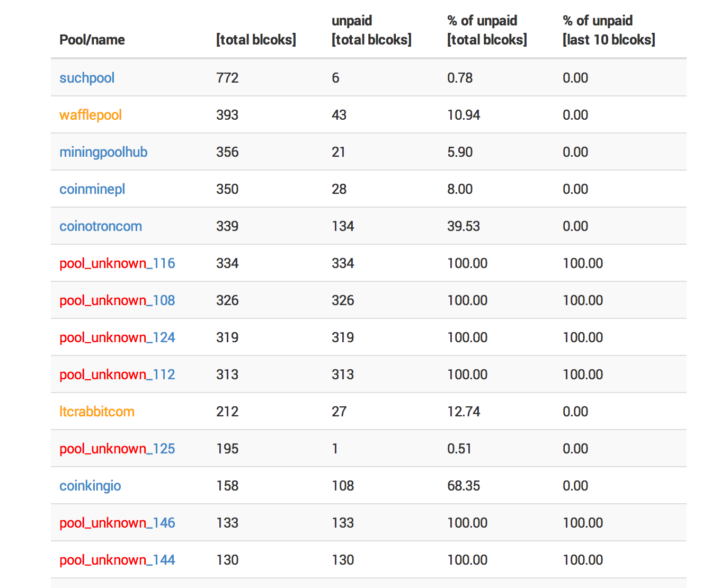Select pool_unknown_125 total blocks value 195
The image size is (711, 588).
pyautogui.click(x=227, y=449)
